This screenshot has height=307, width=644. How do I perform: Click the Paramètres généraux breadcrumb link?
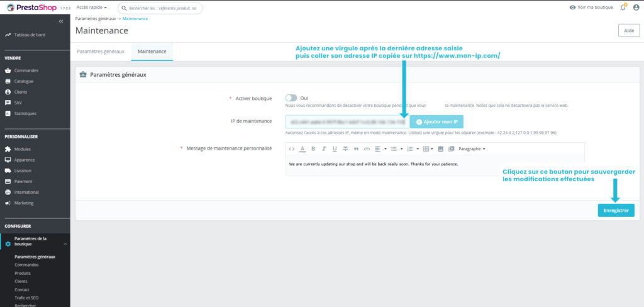[x=96, y=19]
